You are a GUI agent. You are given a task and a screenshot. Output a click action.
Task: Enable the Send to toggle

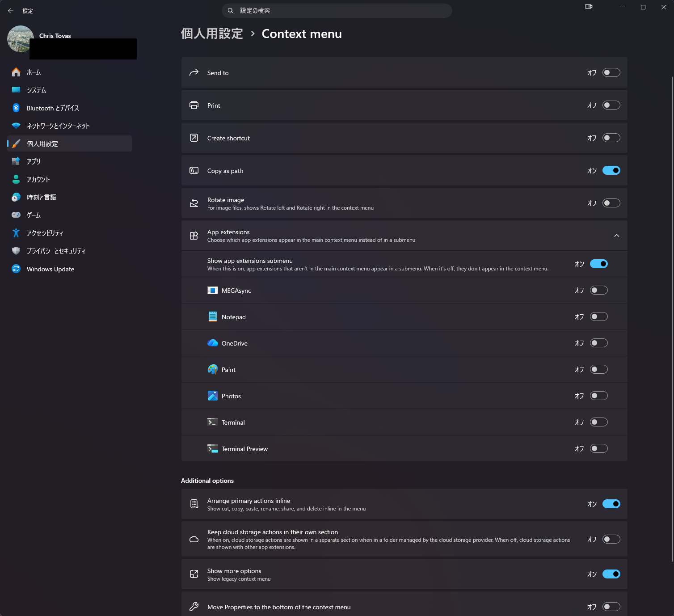611,72
